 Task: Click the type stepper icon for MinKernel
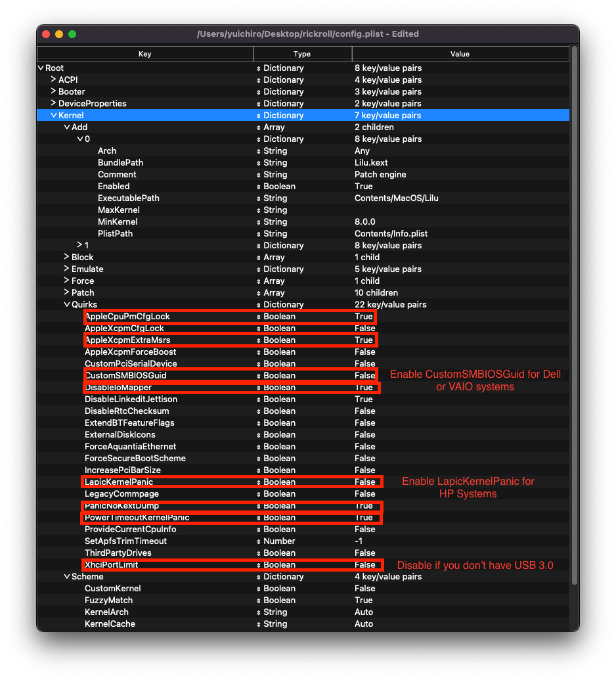(x=258, y=222)
